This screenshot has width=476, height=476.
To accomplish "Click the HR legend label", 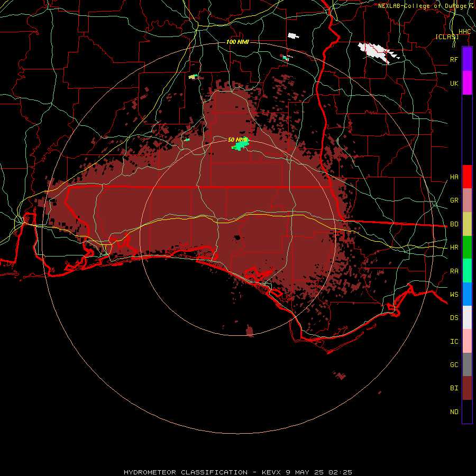I will [x=454, y=248].
